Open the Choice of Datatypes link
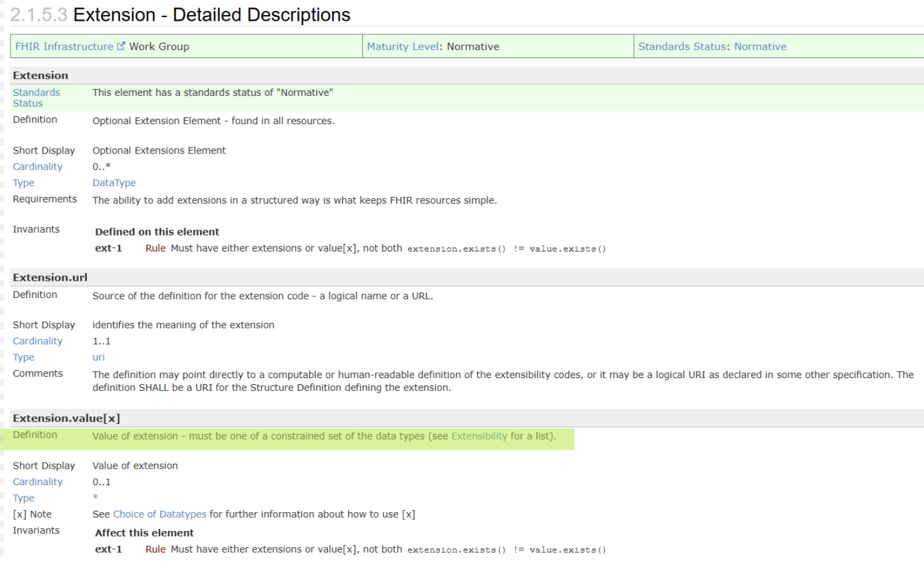Image resolution: width=924 pixels, height=561 pixels. tap(160, 515)
